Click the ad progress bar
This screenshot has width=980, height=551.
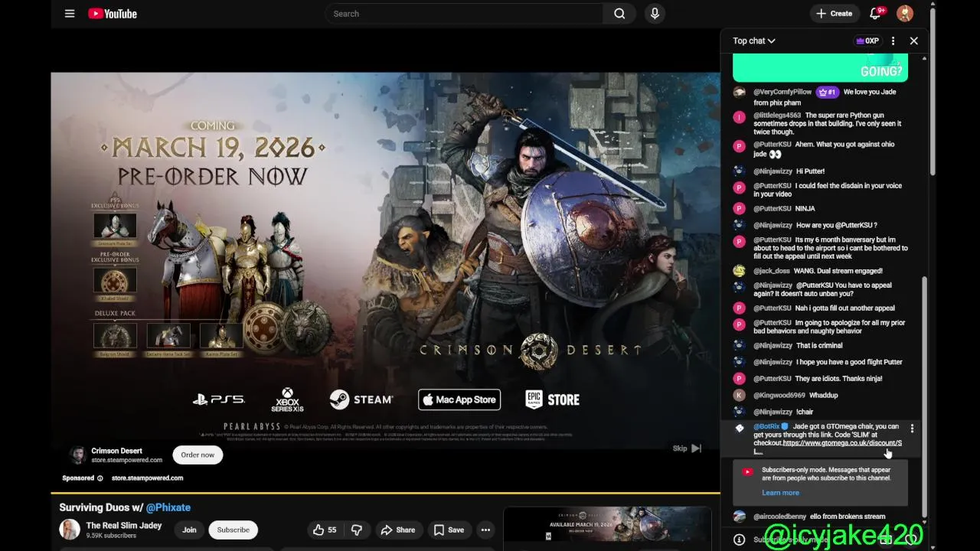tap(385, 493)
